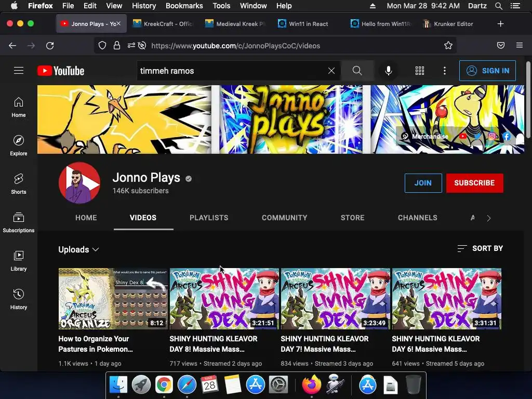
Task: Click the site security padlock icon
Action: tap(117, 46)
